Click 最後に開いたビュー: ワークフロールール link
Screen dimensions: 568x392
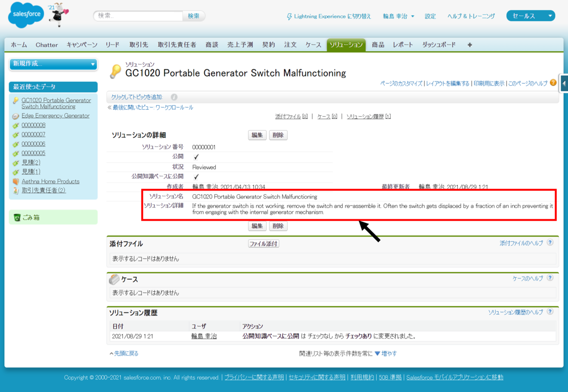point(153,107)
